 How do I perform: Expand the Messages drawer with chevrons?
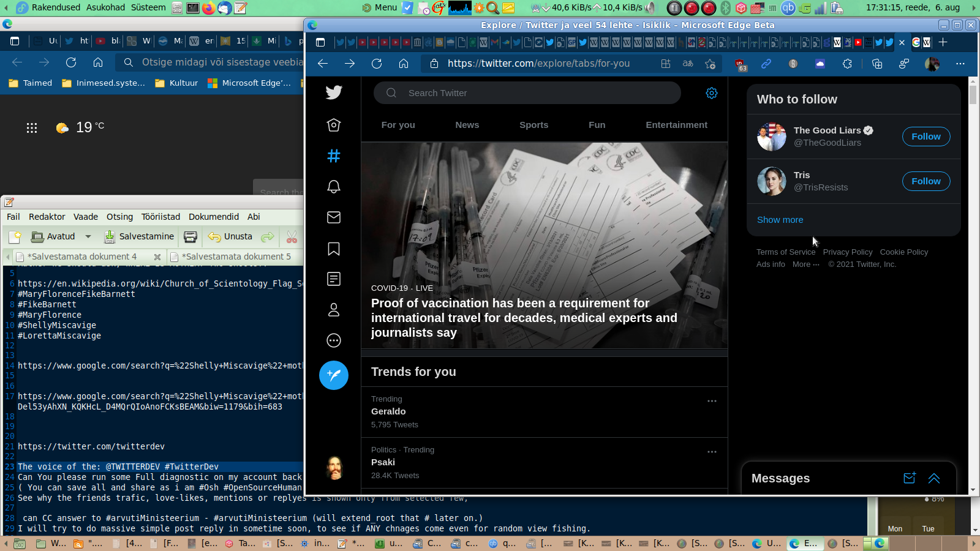934,478
